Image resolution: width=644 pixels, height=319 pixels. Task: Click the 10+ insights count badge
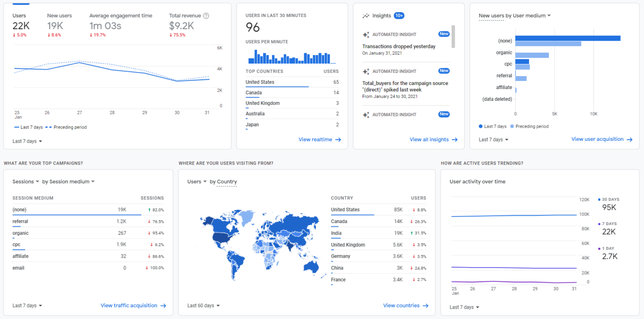(399, 16)
